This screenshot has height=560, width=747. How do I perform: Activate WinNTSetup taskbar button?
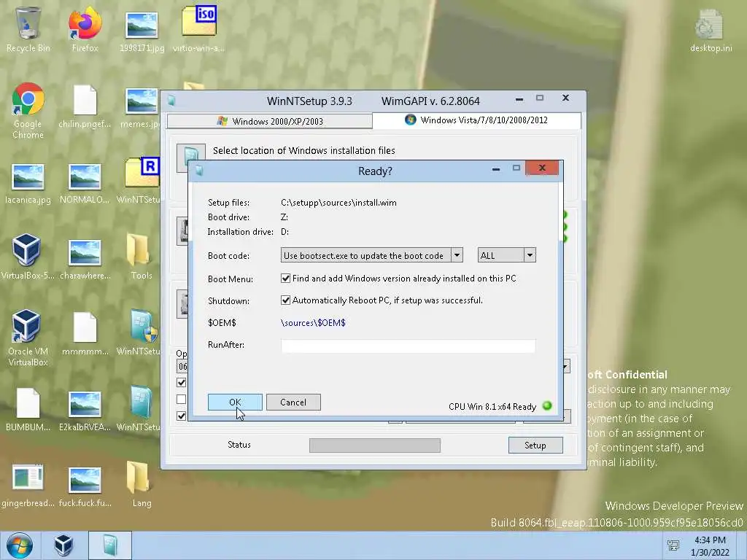click(x=110, y=545)
